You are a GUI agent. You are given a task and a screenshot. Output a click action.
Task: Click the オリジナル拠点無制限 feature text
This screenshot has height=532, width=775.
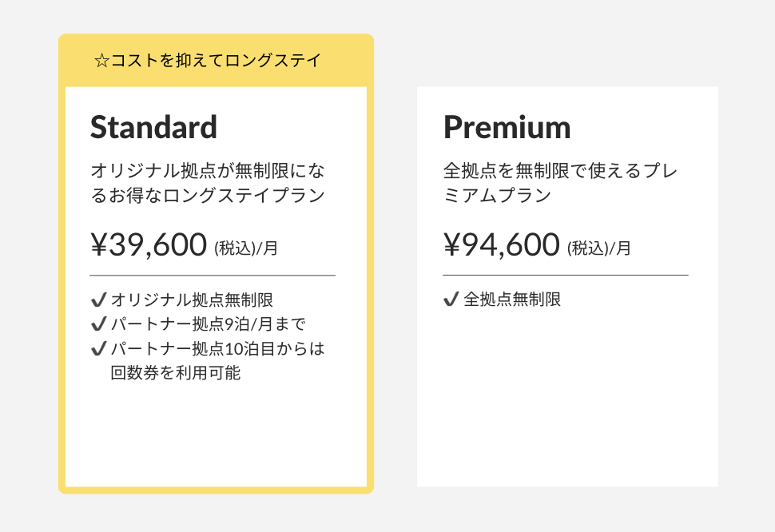(x=192, y=300)
